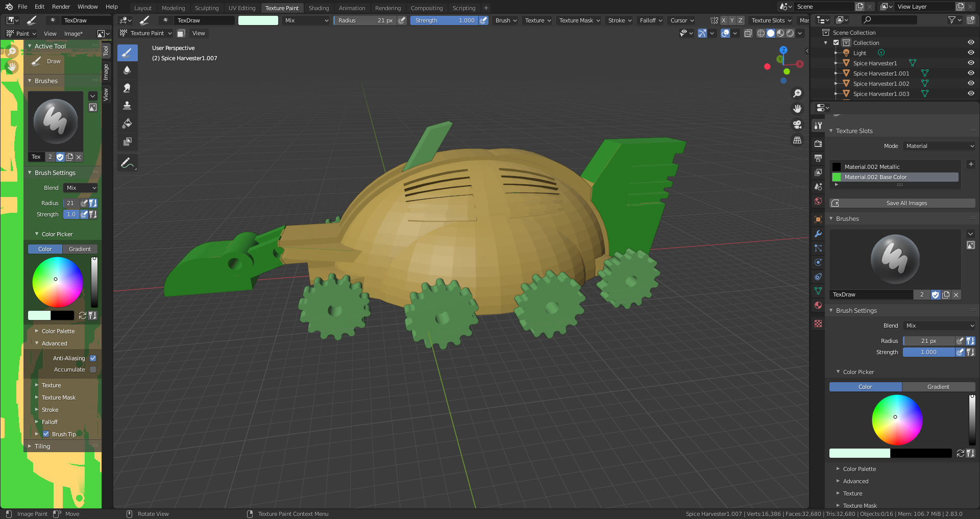This screenshot has height=519, width=980.
Task: Toggle Collection visibility eye icon
Action: pyautogui.click(x=971, y=43)
